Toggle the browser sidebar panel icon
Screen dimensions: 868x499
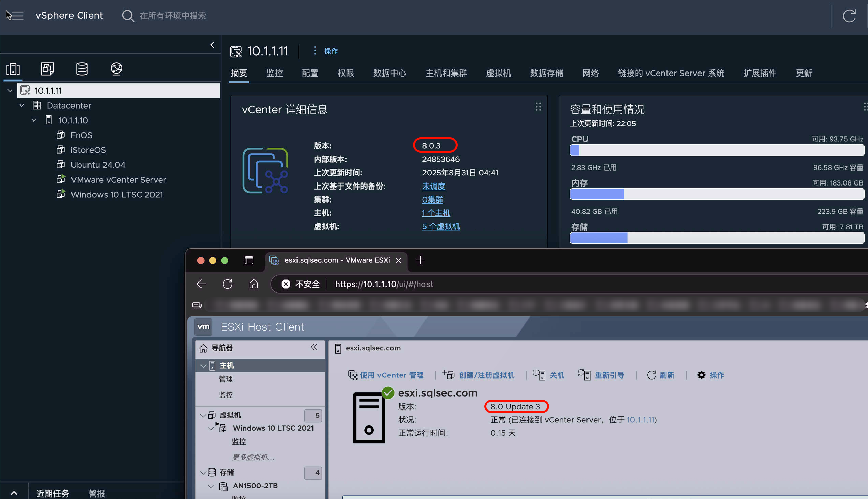tap(249, 260)
